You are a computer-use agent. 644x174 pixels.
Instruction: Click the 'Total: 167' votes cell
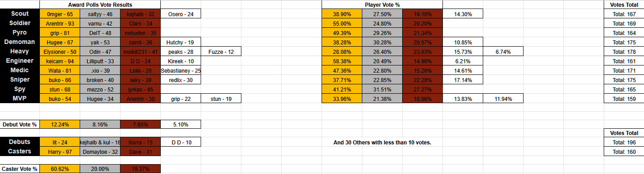[x=624, y=14]
